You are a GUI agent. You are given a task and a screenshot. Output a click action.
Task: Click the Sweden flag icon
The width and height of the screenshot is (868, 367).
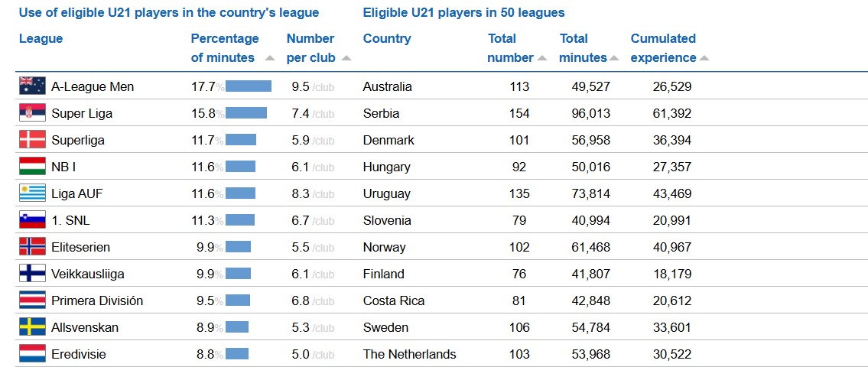(x=31, y=327)
